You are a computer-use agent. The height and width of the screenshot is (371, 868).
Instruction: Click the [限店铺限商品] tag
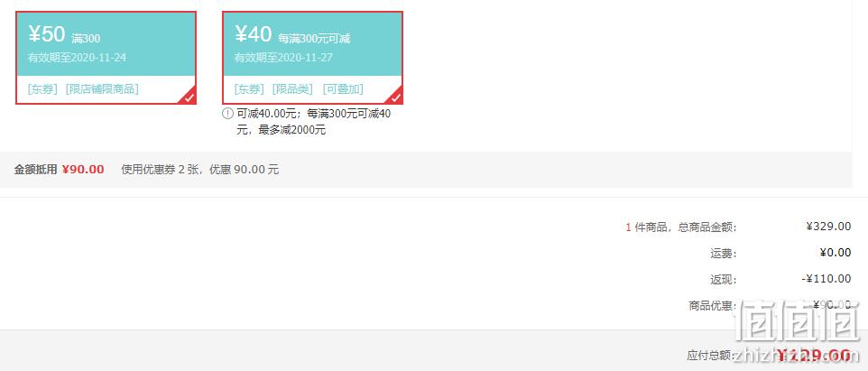pyautogui.click(x=102, y=89)
